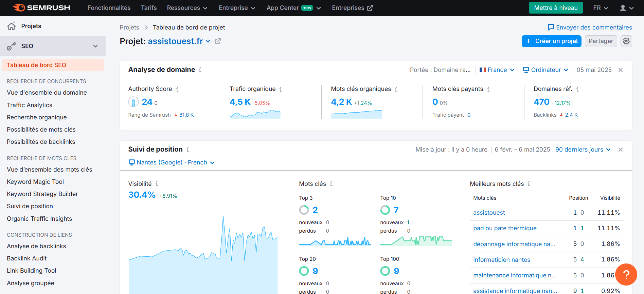Open assistouest.fr external link icon

(218, 41)
